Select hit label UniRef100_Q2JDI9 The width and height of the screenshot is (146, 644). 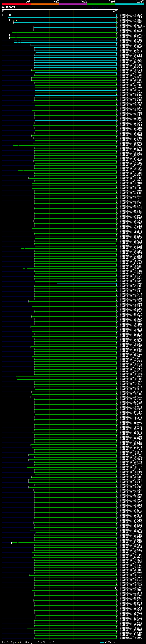pos(131,50)
